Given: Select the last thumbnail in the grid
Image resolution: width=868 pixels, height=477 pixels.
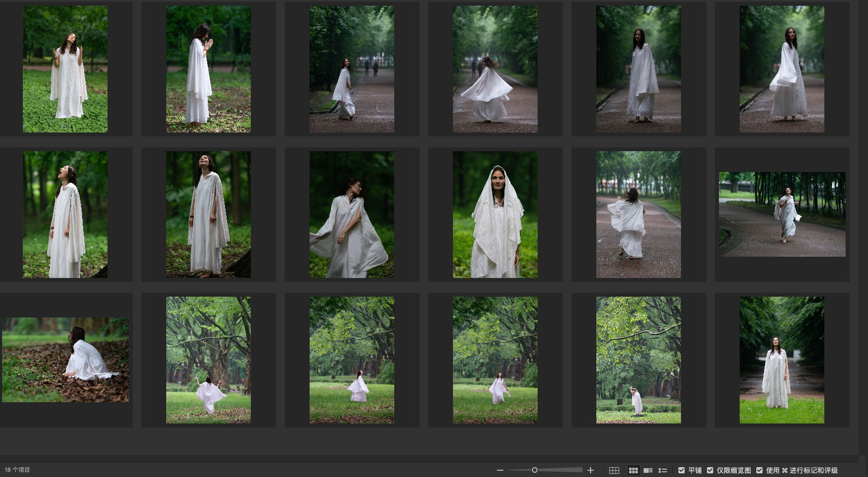Looking at the screenshot, I should pyautogui.click(x=782, y=360).
